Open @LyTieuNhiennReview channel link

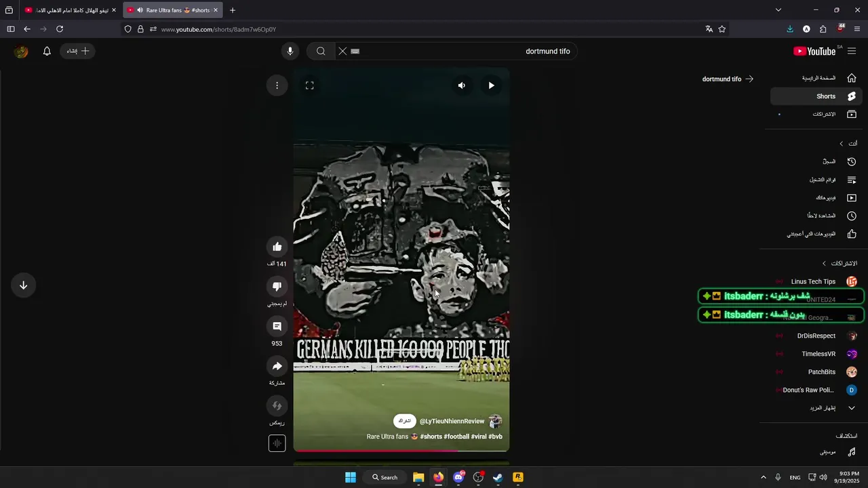coord(452,422)
